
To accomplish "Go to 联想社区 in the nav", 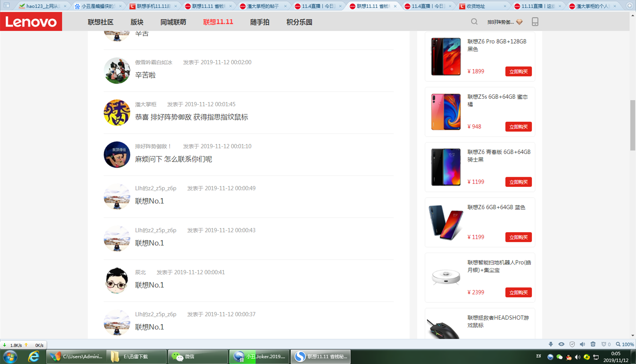I will coord(100,22).
